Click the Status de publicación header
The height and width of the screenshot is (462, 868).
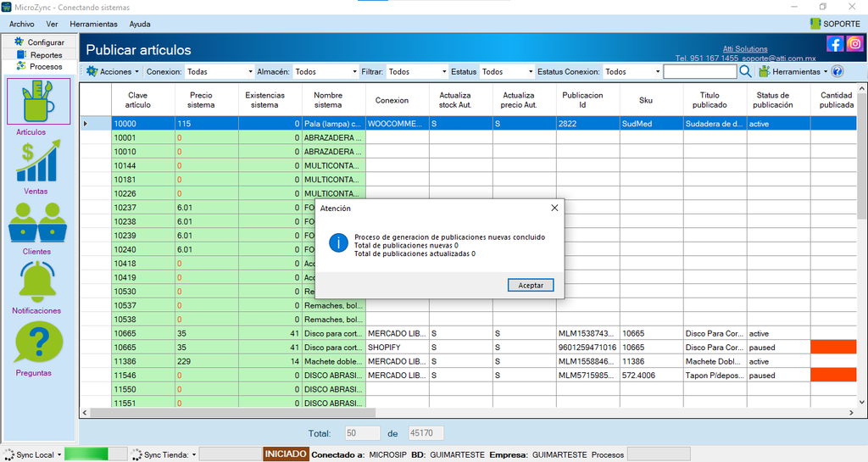coord(779,99)
